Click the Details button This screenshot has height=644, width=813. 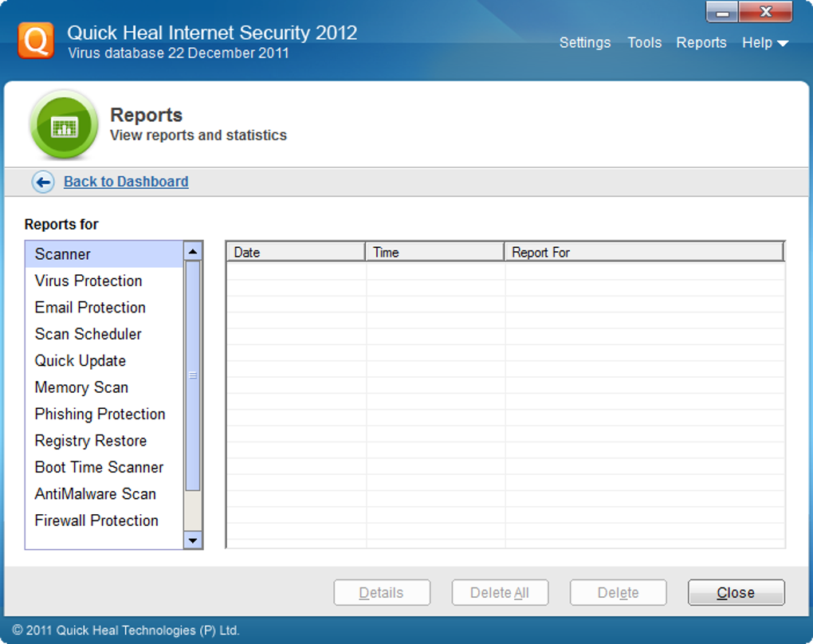pyautogui.click(x=382, y=593)
